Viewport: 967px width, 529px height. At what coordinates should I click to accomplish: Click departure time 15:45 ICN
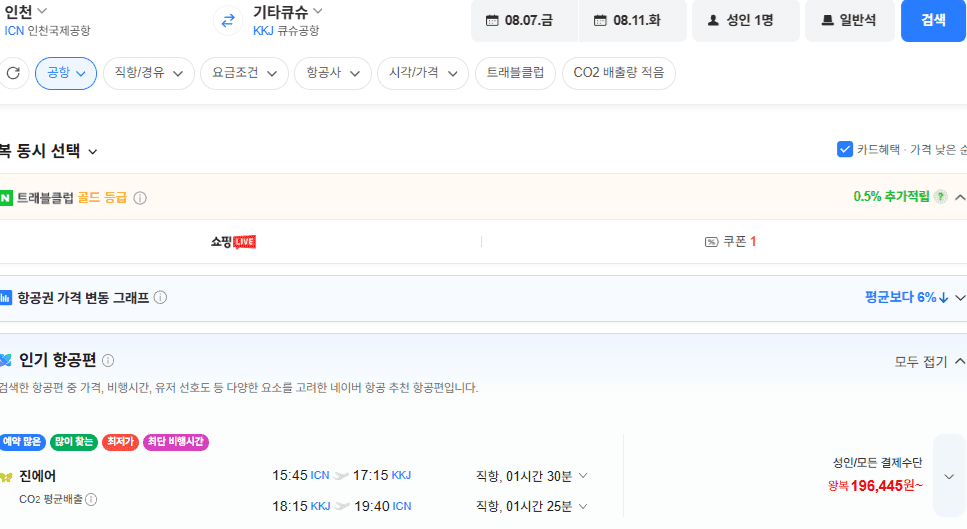coord(300,475)
